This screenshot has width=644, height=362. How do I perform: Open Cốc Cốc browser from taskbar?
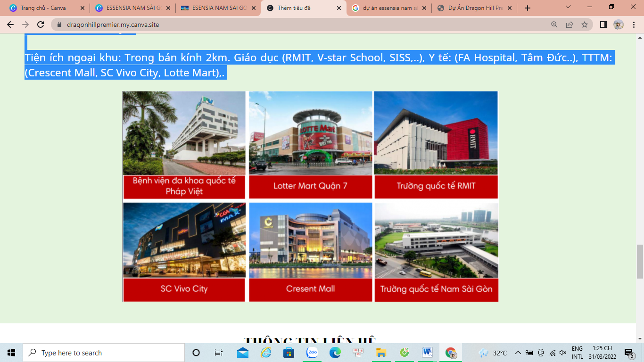404,353
